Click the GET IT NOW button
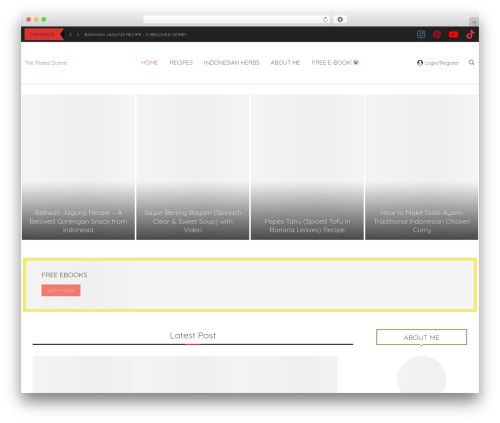This screenshot has height=423, width=500. (61, 290)
